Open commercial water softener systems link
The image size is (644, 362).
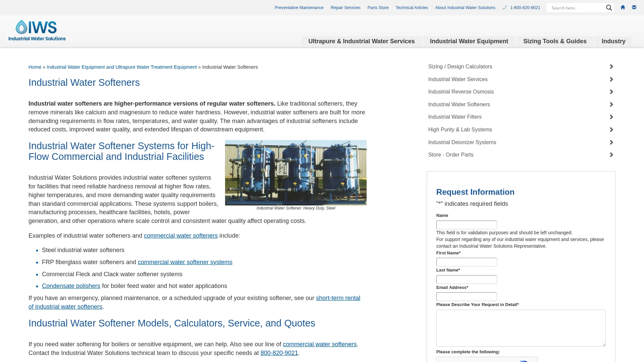tap(185, 262)
